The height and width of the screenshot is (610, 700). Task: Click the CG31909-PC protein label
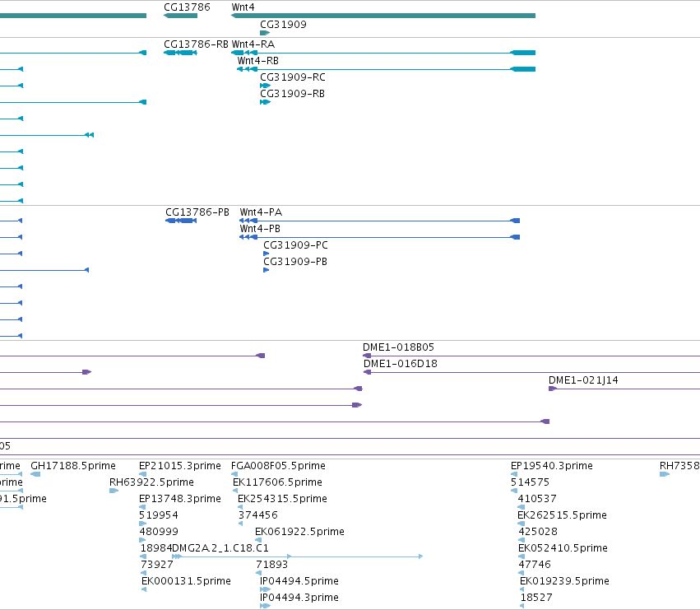[295, 245]
